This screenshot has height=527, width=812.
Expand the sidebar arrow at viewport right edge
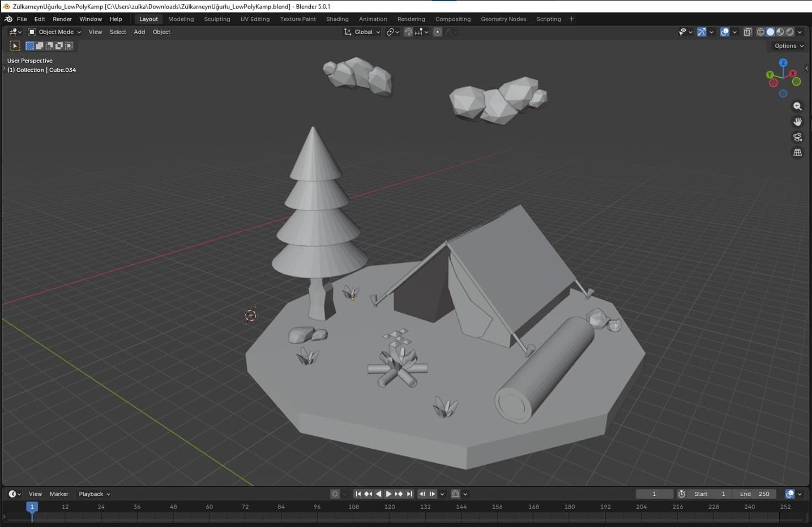click(x=807, y=68)
